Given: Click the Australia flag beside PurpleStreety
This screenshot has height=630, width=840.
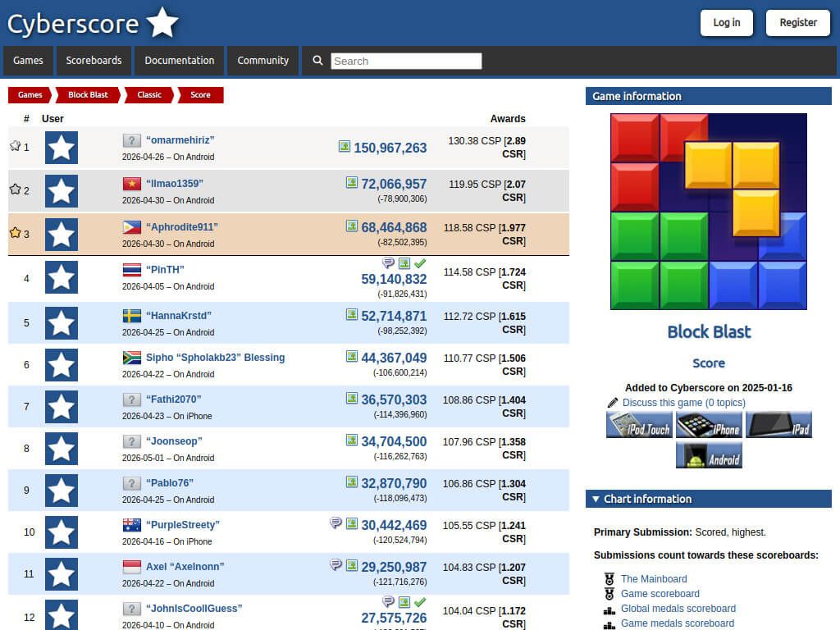Looking at the screenshot, I should click(132, 525).
